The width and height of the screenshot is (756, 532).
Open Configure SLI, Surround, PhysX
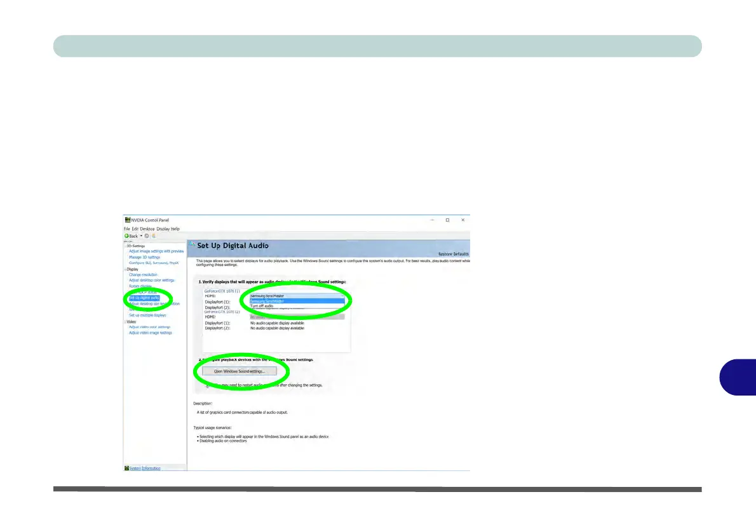[x=154, y=263]
